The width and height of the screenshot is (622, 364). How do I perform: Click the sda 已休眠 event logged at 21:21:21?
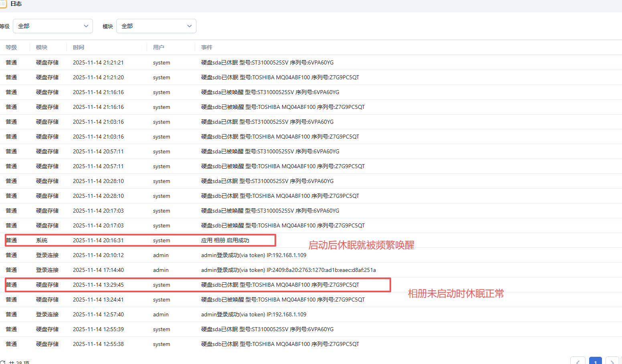267,62
